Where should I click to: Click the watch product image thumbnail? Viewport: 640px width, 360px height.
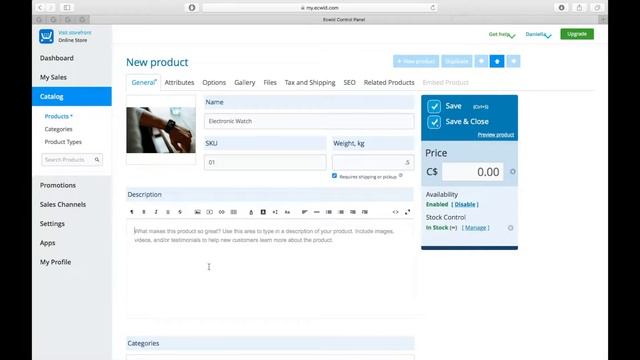161,130
